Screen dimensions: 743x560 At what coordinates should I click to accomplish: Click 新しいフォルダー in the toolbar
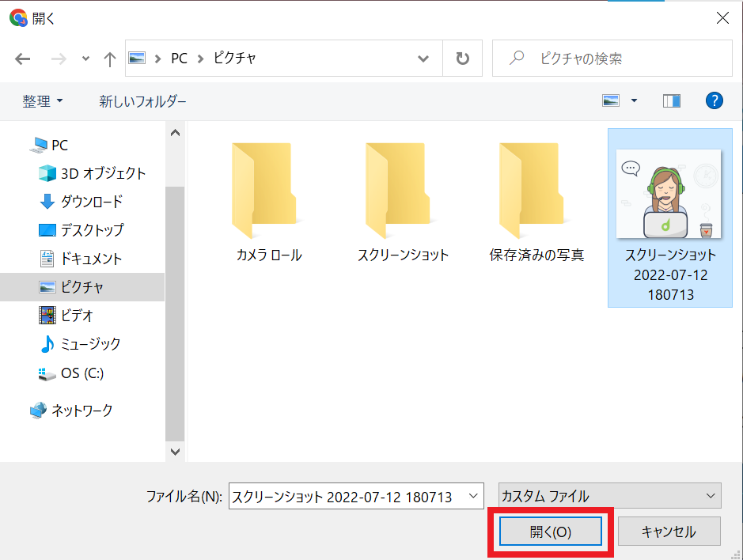(142, 101)
